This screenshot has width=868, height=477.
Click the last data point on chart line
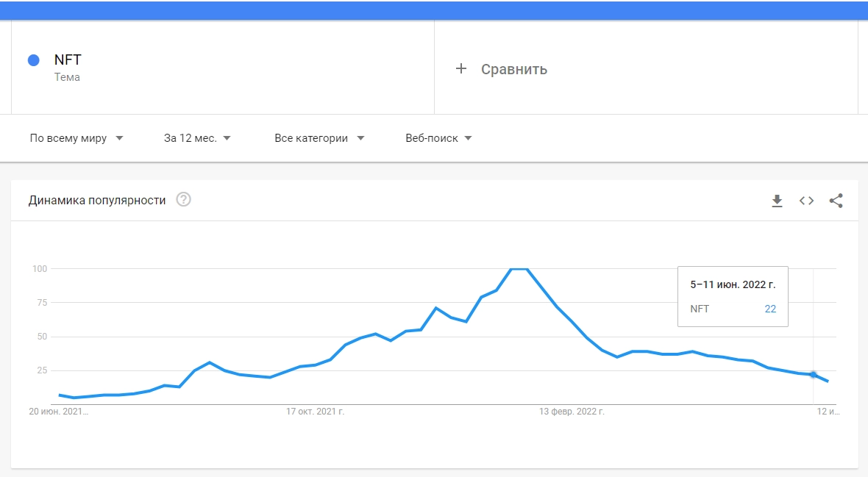click(x=828, y=381)
